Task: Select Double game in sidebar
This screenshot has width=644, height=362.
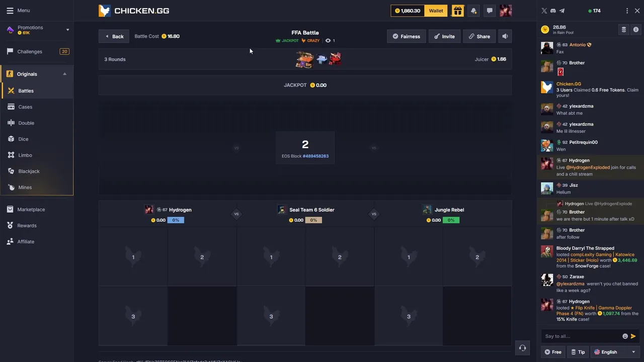Action: tap(37, 123)
